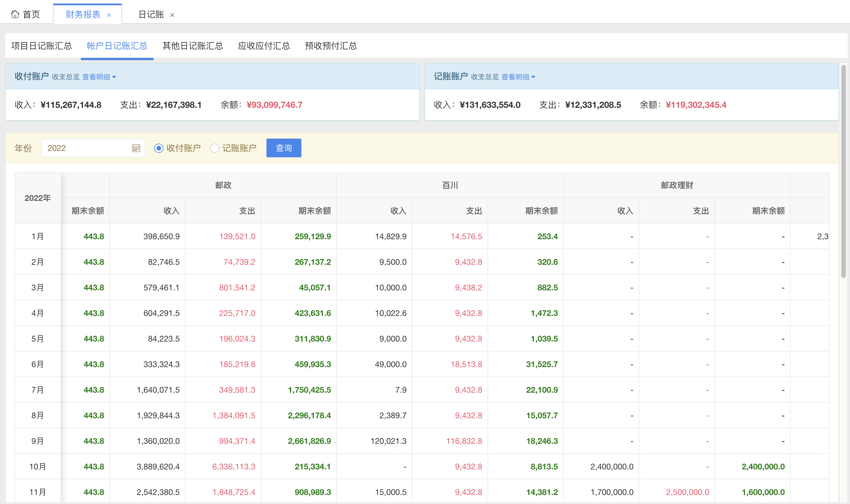Click 百川 ending balance 31,525.7
Screen dimensions: 850x504
(542, 364)
